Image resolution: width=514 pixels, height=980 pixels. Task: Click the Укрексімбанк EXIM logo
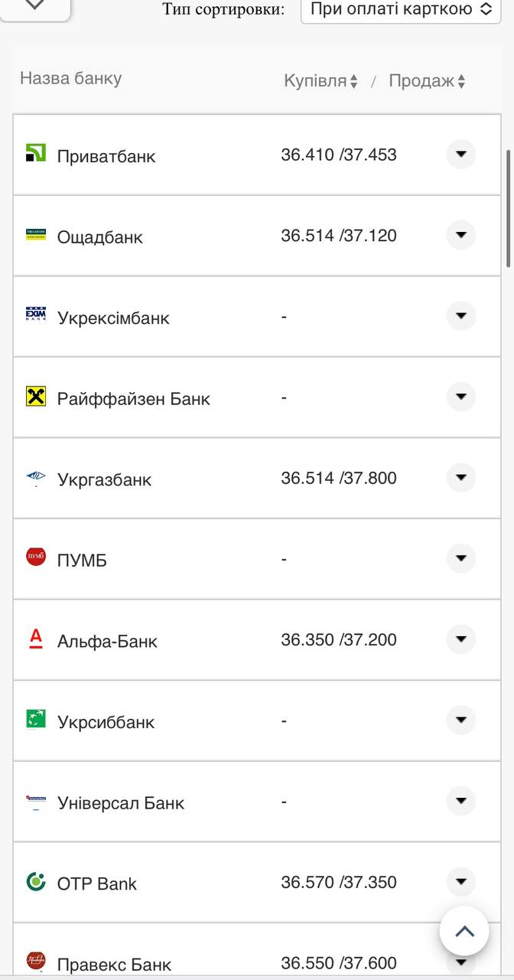[x=36, y=315]
